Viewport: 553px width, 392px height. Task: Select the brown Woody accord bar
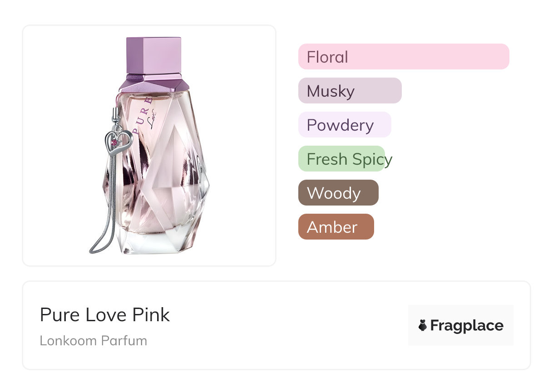tap(338, 193)
